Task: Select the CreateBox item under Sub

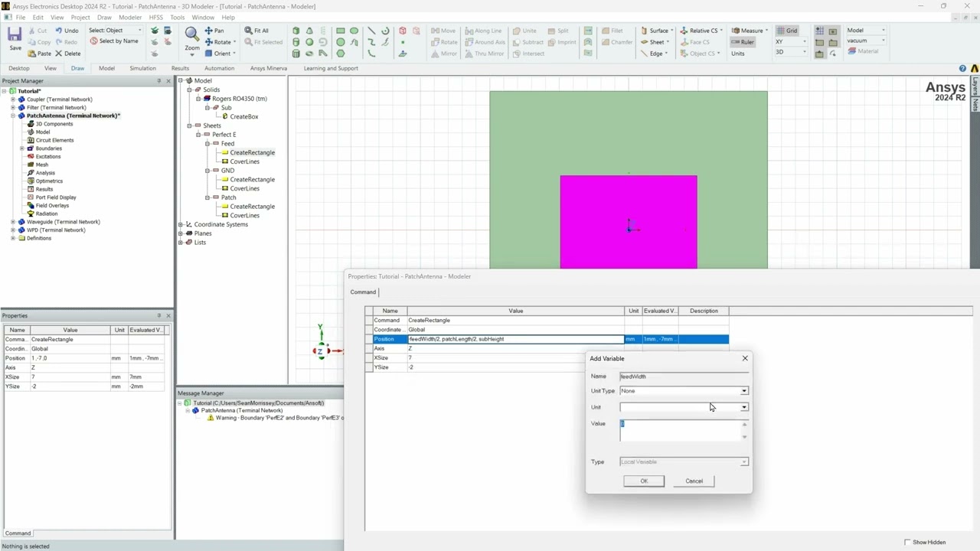Action: (243, 116)
